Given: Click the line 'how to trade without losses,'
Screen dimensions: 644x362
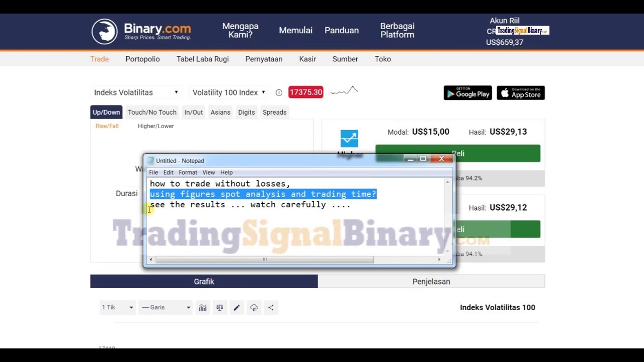Looking at the screenshot, I should [x=220, y=184].
